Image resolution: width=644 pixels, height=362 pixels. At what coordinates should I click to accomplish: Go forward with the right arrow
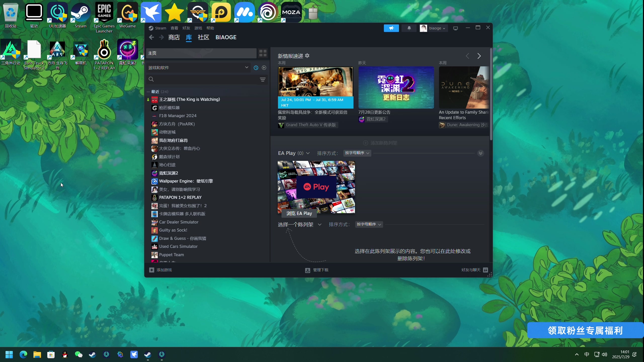click(161, 37)
